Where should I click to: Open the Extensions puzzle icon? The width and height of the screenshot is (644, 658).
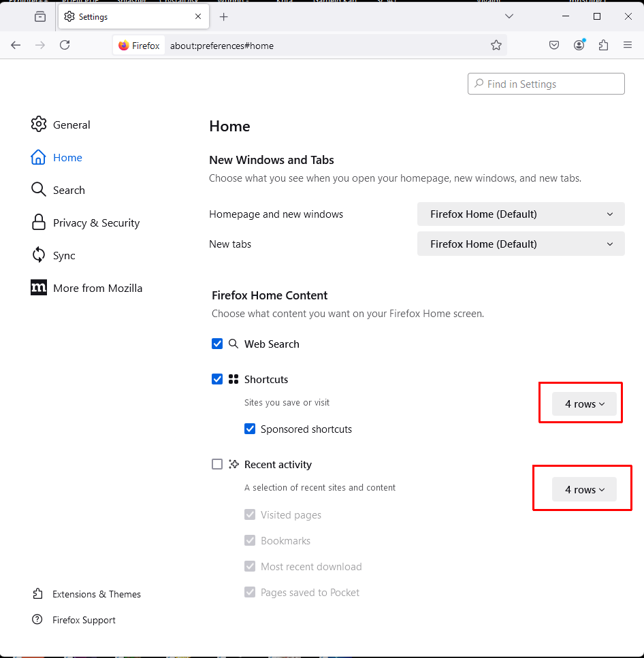pyautogui.click(x=603, y=46)
